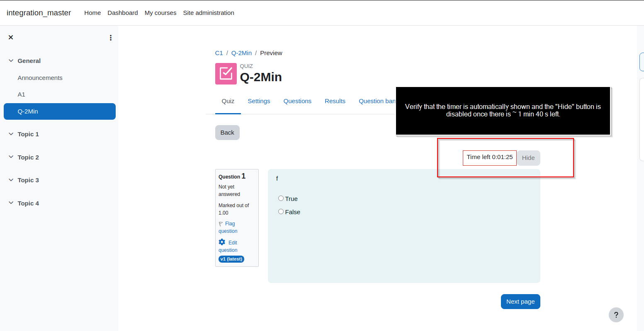
Task: Expand the Topic 1 section chevron
Action: pyautogui.click(x=11, y=134)
